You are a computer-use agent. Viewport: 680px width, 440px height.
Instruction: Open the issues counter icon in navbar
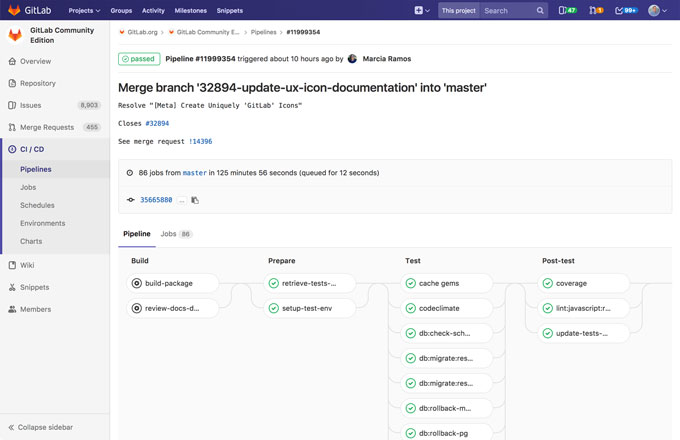tap(567, 10)
